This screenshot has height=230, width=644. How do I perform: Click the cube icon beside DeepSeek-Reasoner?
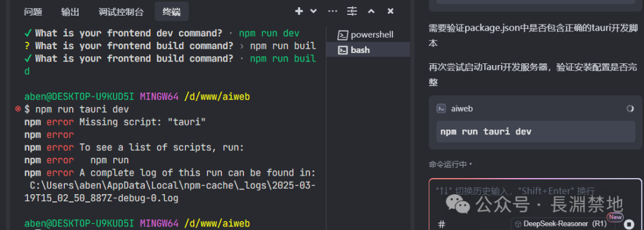(x=518, y=224)
